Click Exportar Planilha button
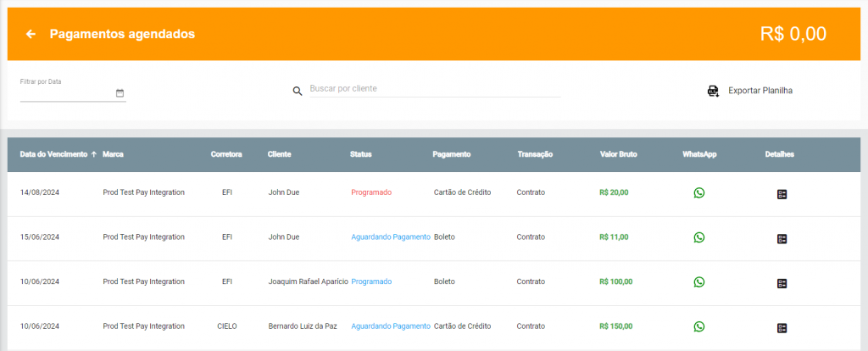This screenshot has width=868, height=351. (x=750, y=91)
